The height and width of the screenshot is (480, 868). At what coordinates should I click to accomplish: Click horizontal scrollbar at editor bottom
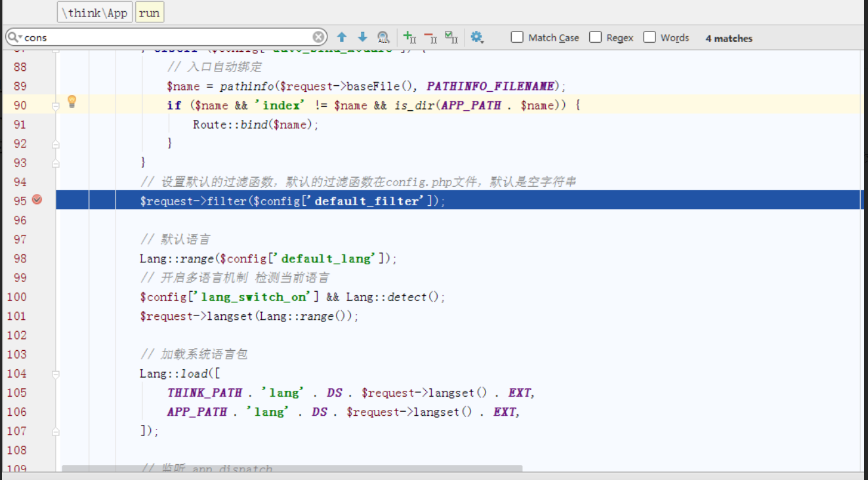pyautogui.click(x=292, y=468)
